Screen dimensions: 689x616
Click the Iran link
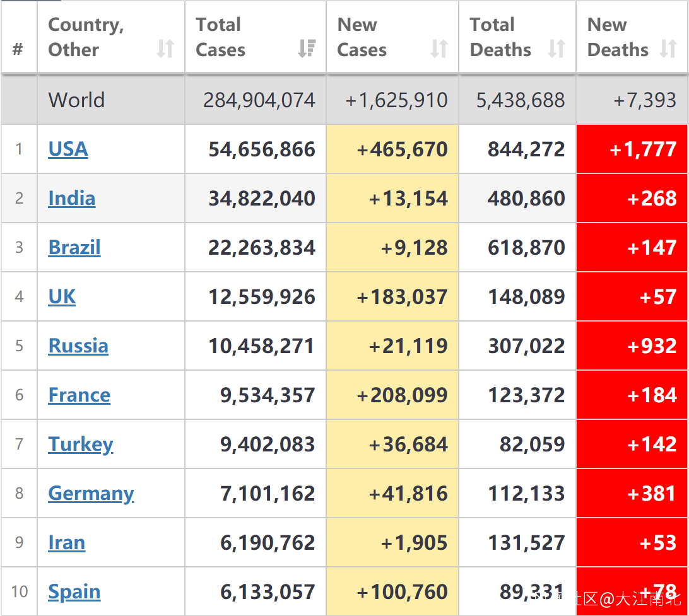66,543
